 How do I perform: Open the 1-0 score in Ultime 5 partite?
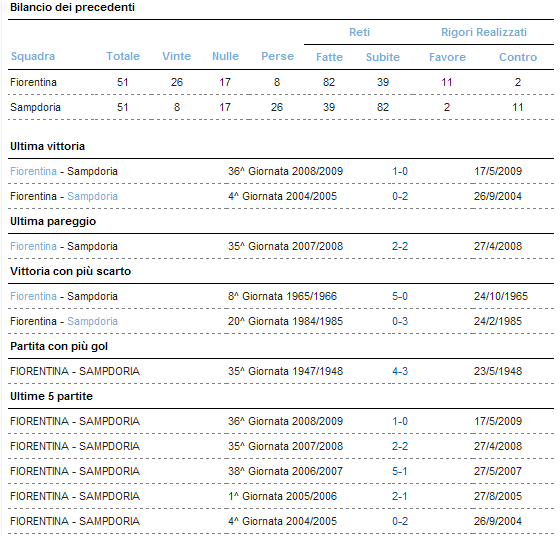[400, 421]
